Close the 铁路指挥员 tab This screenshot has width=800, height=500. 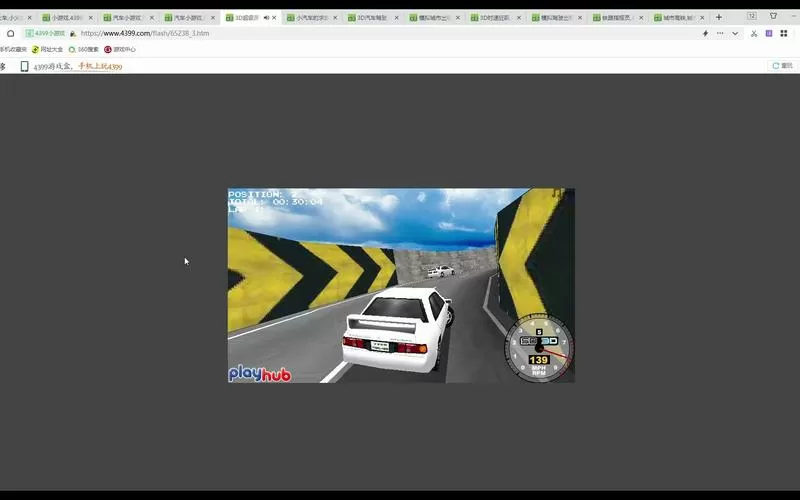[641, 17]
